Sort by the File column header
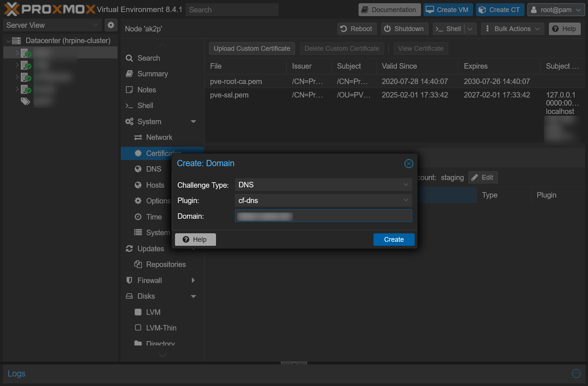Viewport: 588px width, 386px height. (x=245, y=66)
